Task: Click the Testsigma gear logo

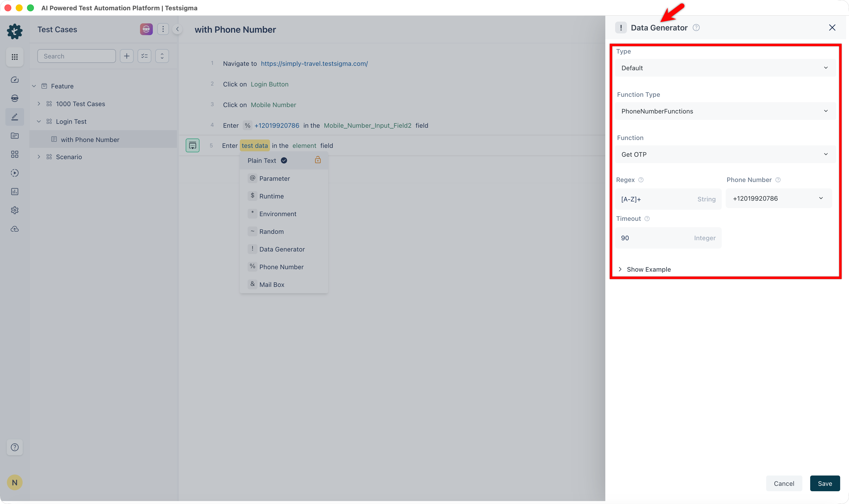Action: (x=14, y=31)
